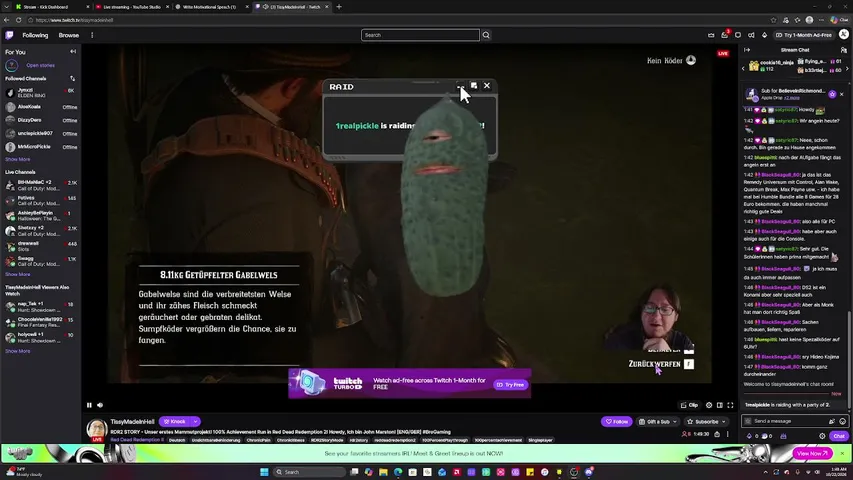
Task: Open Prime loot crown icon
Action: click(x=711, y=35)
